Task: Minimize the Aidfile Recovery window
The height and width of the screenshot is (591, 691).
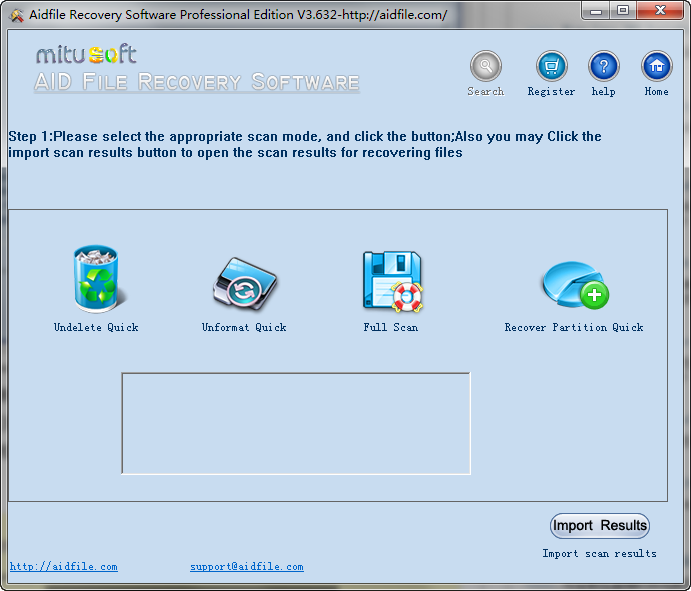Action: pos(596,11)
